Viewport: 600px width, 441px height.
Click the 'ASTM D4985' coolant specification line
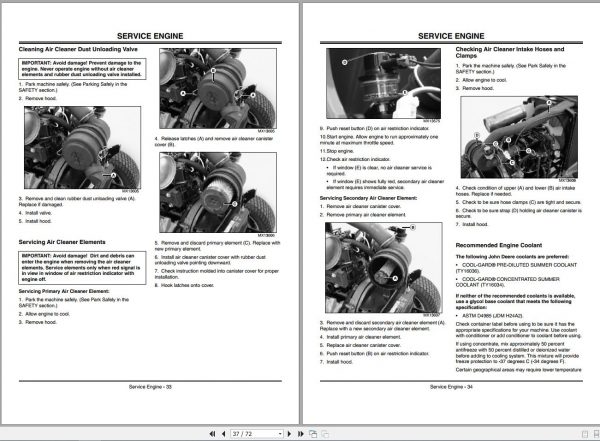[489, 315]
